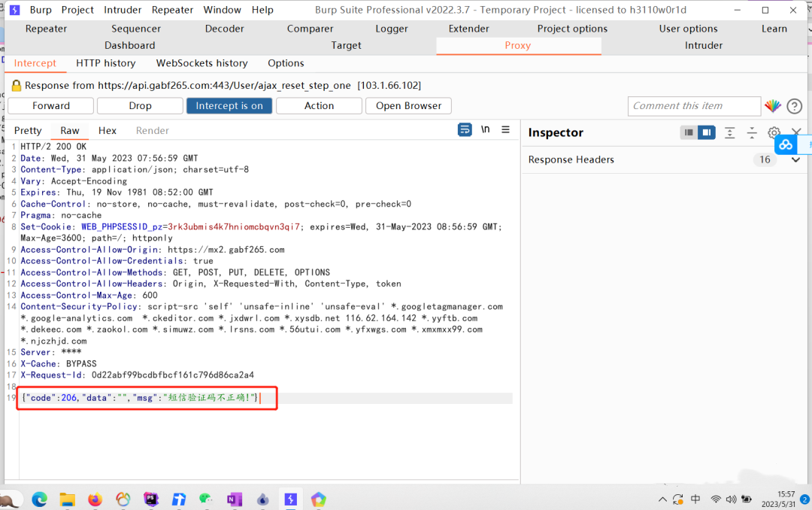Switch to the Target tab

coord(346,45)
